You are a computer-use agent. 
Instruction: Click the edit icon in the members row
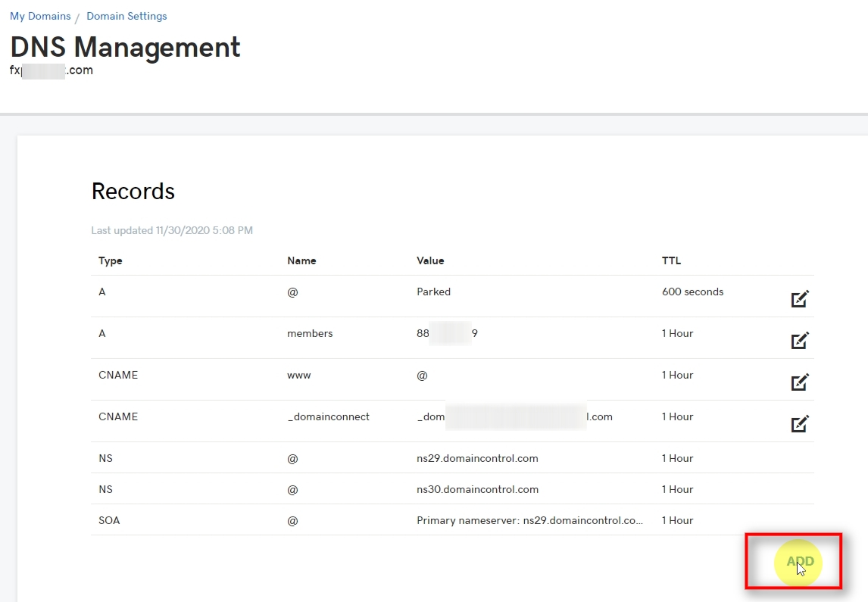coord(800,341)
